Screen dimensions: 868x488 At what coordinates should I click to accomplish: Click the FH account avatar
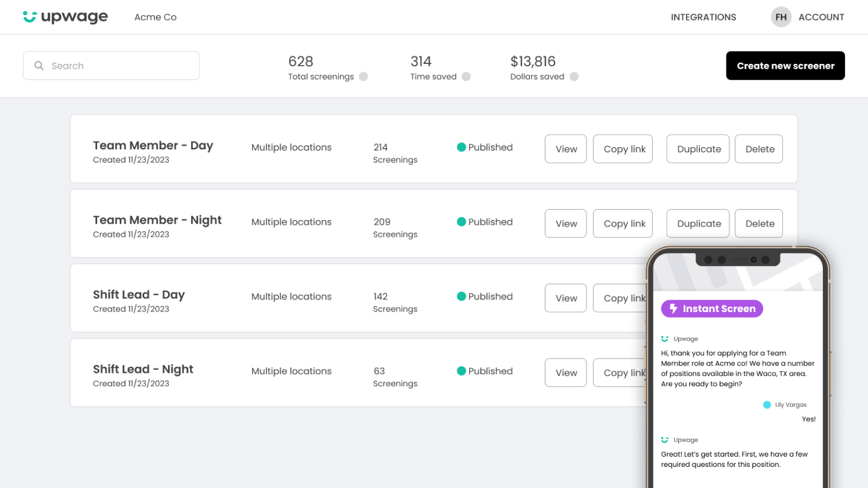tap(781, 17)
